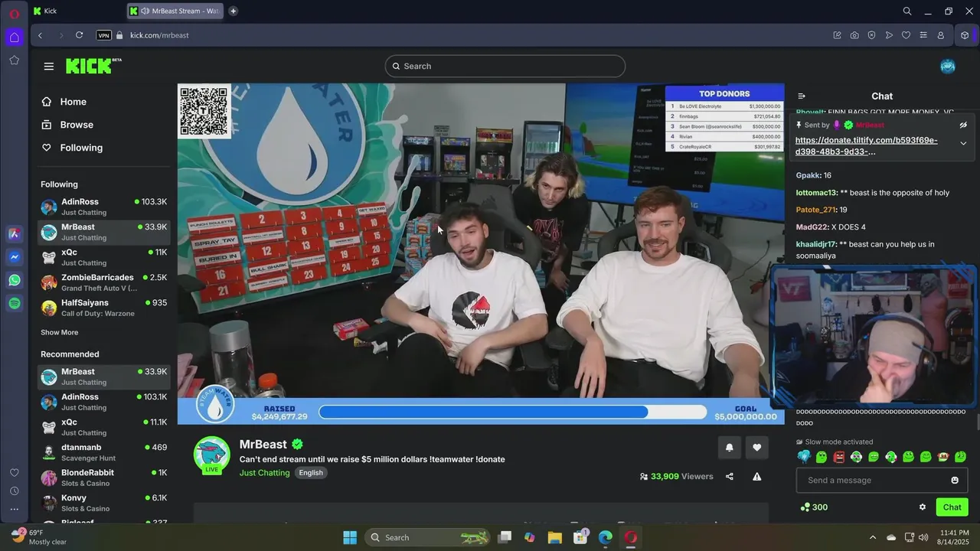Collapse chat panel with header icon
This screenshot has width=980, height=551.
(802, 96)
